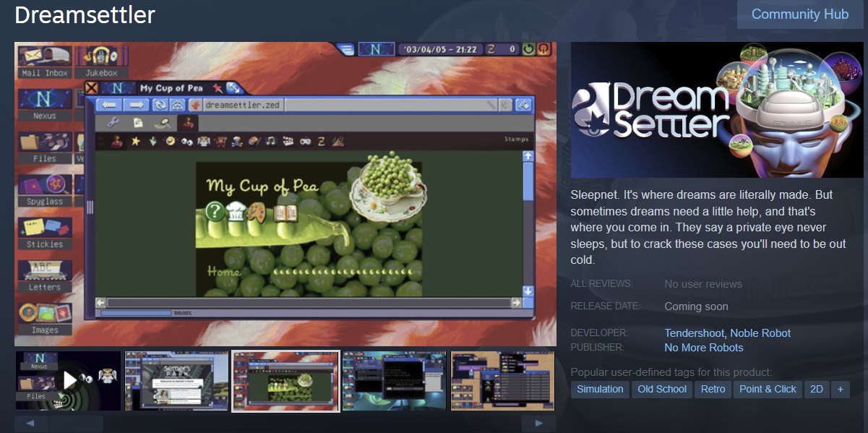Pick the yellow star stamp
The image size is (868, 433).
point(135,141)
